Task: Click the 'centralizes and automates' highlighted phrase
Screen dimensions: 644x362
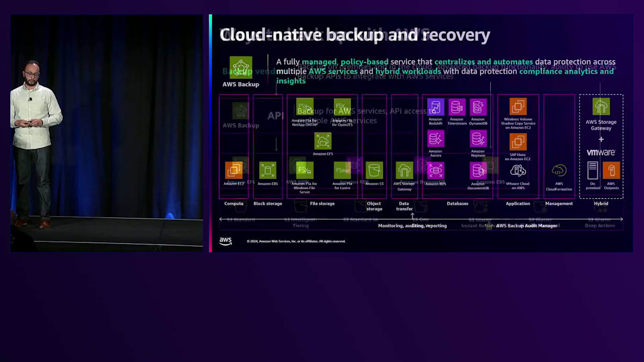Action: tap(484, 62)
